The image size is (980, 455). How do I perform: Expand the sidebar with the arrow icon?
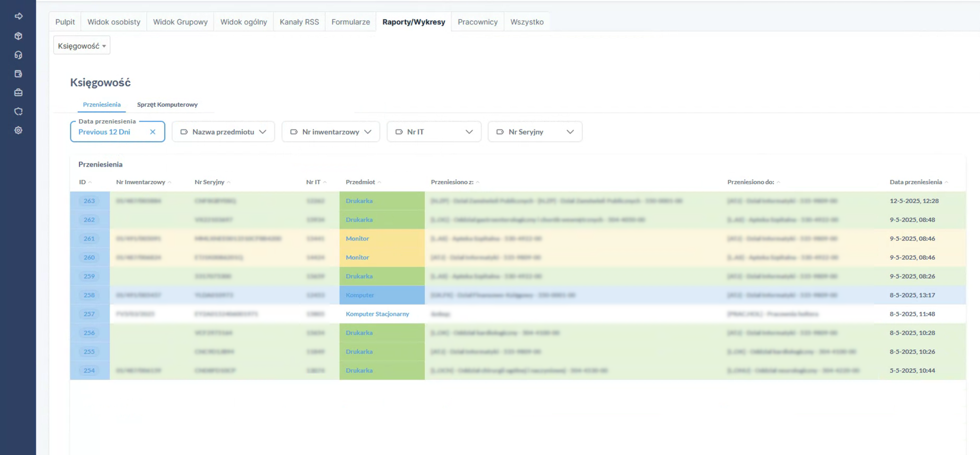(x=18, y=16)
